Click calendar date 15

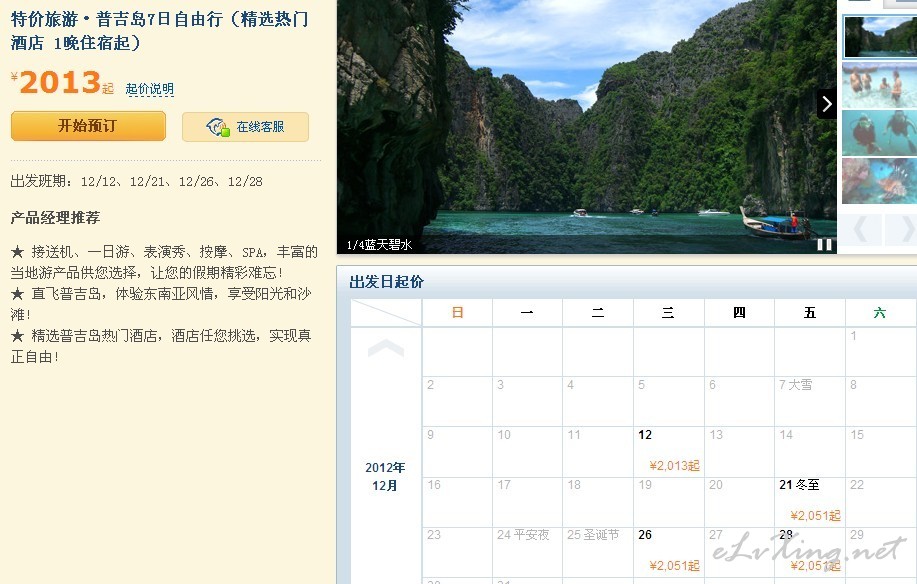click(x=857, y=435)
